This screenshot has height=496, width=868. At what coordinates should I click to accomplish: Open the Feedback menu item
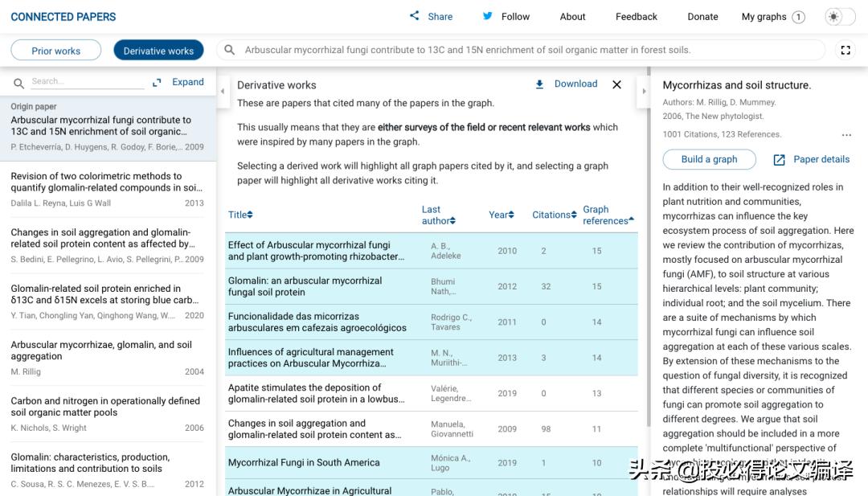pos(636,17)
